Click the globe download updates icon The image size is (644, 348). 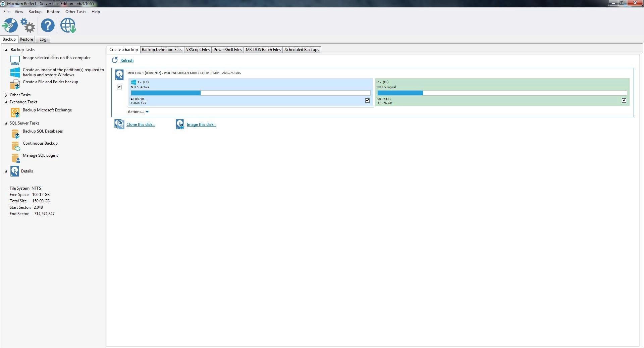(x=68, y=26)
